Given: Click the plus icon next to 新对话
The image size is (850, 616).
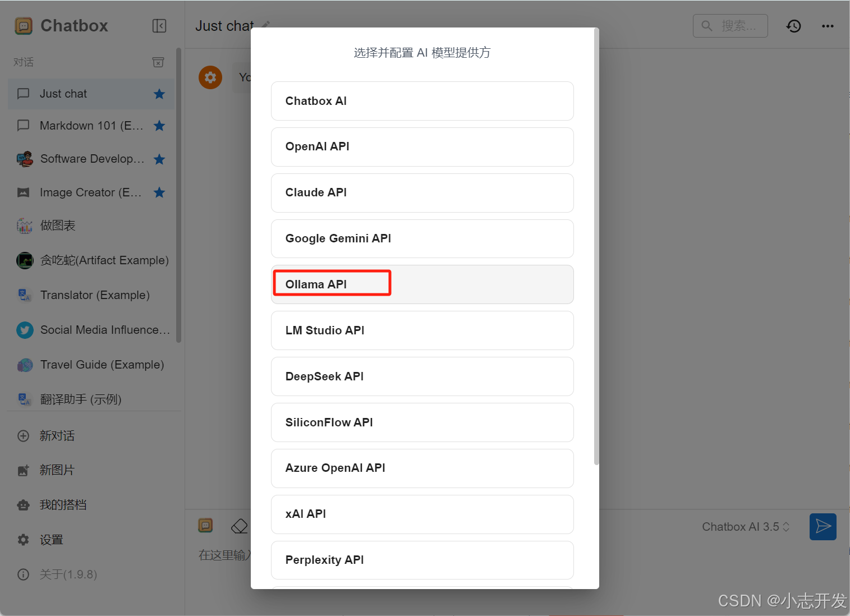Looking at the screenshot, I should 24,436.
